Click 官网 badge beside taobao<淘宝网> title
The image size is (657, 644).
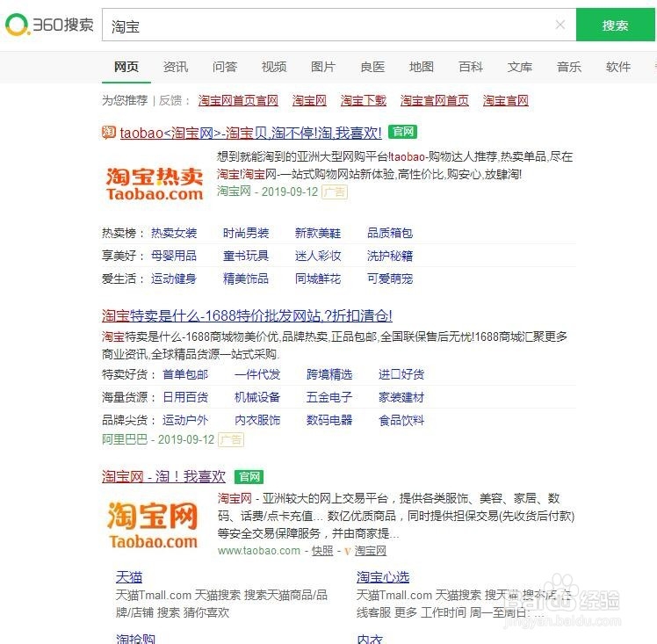click(x=402, y=132)
